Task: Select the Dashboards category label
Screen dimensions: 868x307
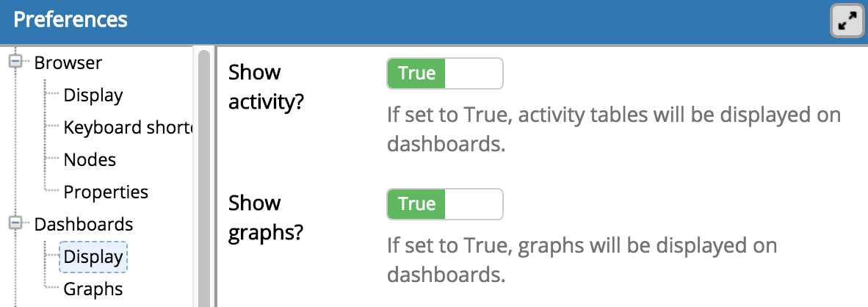Action: point(84,224)
